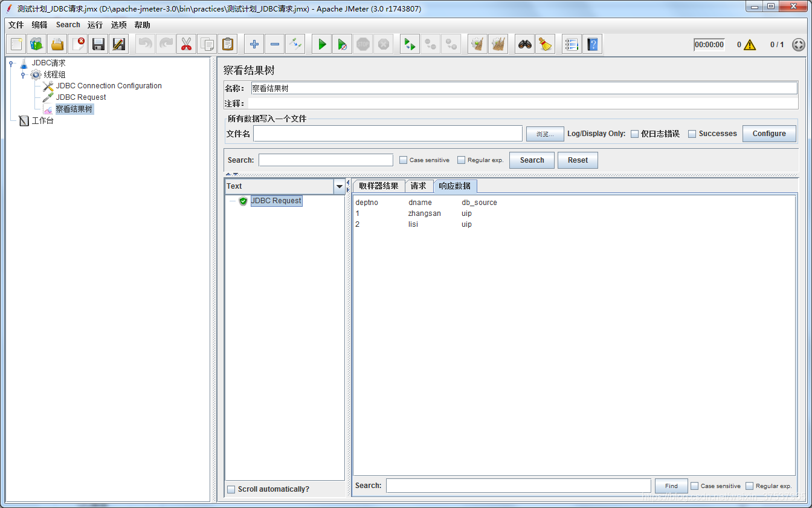Click the Save As icon with pencil
Screen dimensions: 812x508
(x=119, y=44)
